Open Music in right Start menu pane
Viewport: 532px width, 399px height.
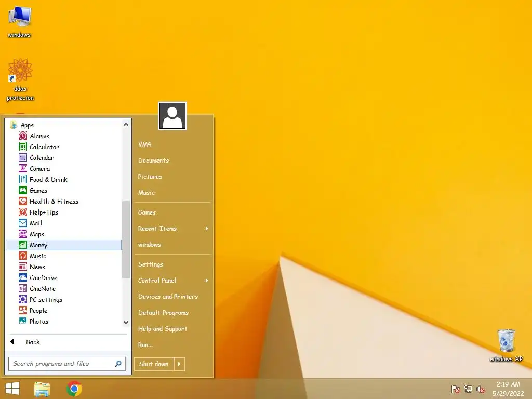[x=146, y=193]
